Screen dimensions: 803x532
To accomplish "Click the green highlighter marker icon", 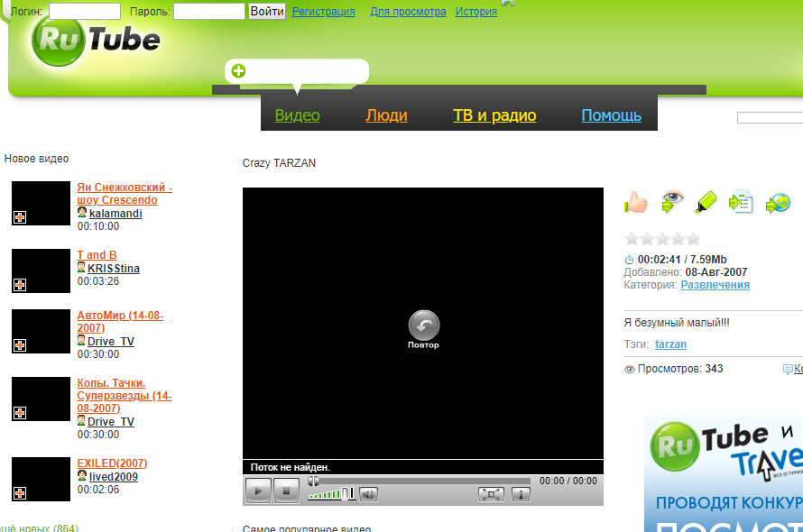I will [x=706, y=203].
